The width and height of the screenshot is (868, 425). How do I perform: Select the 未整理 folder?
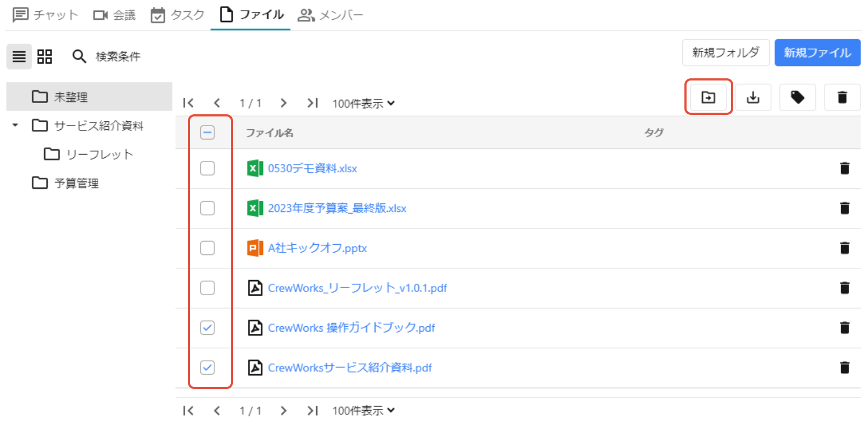(x=89, y=97)
